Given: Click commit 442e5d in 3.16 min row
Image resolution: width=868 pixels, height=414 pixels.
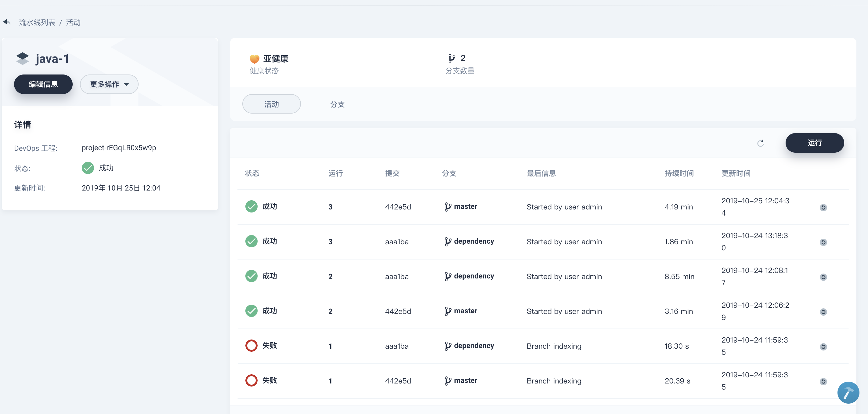Looking at the screenshot, I should 398,311.
